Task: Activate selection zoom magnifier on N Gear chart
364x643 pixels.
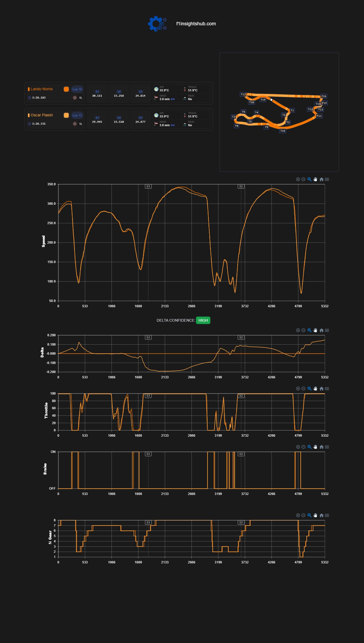Action: point(309,515)
